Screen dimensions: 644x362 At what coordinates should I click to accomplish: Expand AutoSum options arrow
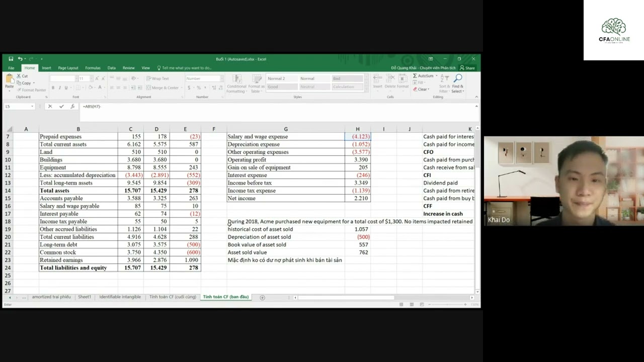436,76
